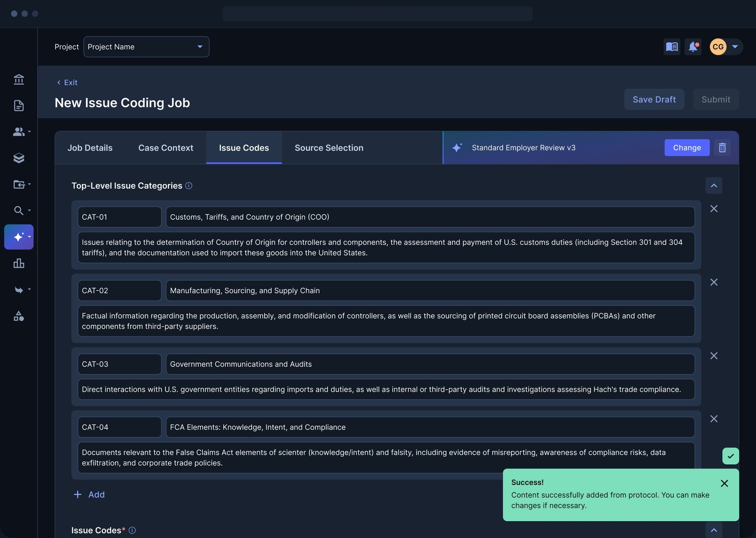Screen dimensions: 756x538
Task: Collapse the Top-Level Issue Categories section
Action: click(714, 185)
